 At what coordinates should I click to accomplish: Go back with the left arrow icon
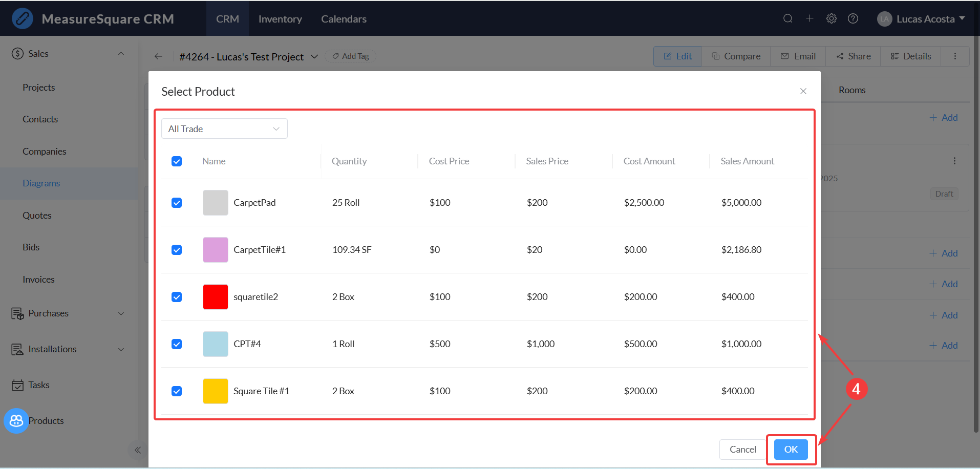(x=158, y=56)
